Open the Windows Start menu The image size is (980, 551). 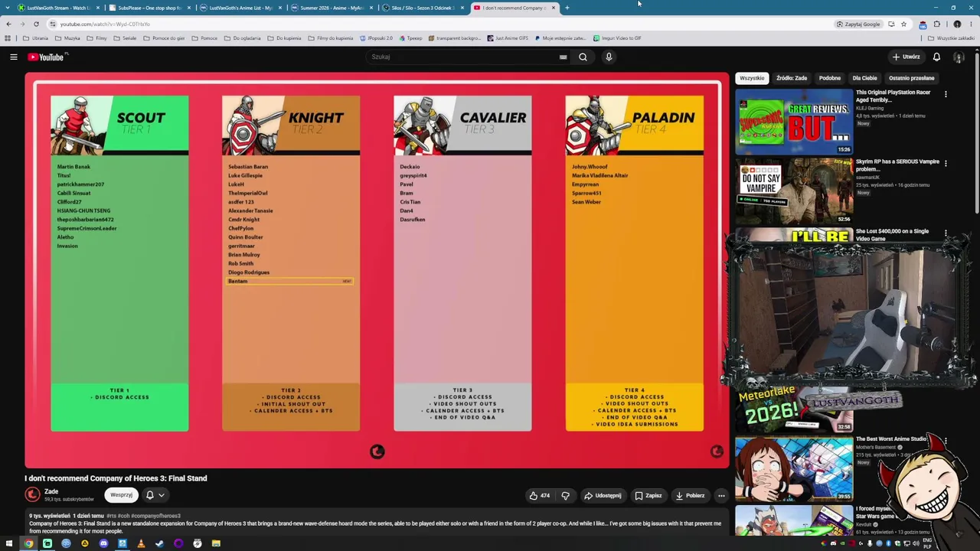[8, 543]
